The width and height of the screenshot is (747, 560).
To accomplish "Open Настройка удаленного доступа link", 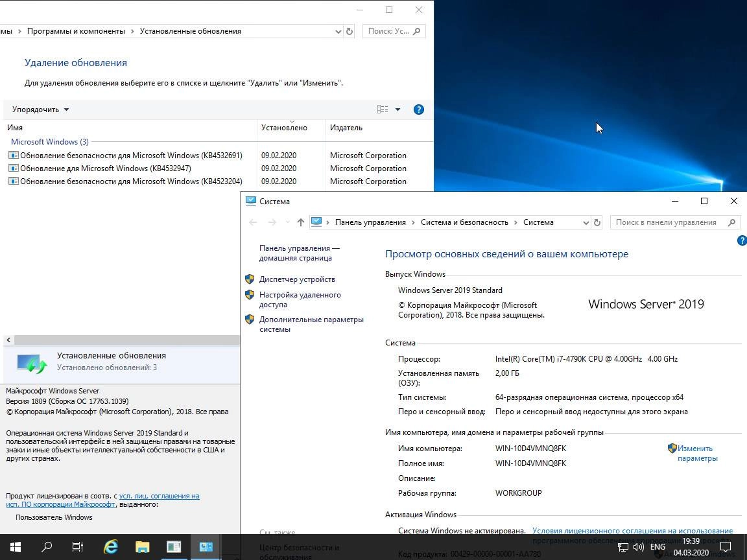I will (300, 299).
